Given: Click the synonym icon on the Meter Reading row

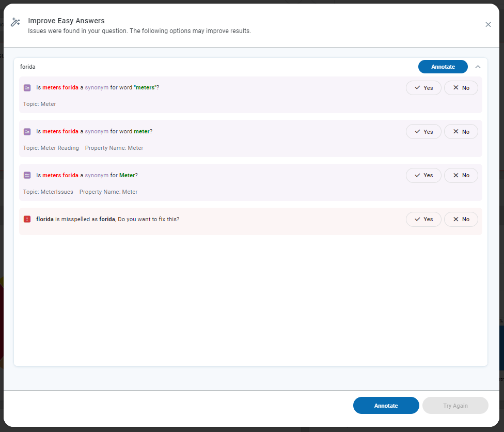Looking at the screenshot, I should point(27,132).
